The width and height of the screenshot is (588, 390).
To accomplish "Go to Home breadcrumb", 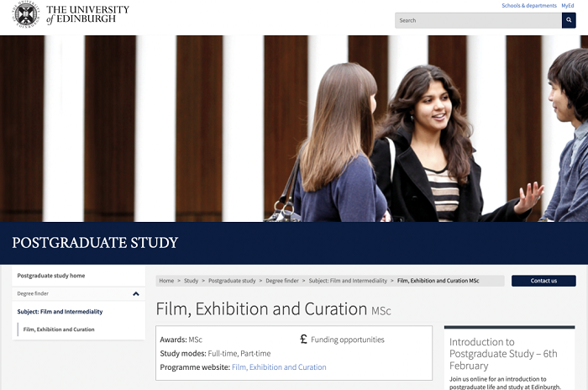I will coord(166,281).
